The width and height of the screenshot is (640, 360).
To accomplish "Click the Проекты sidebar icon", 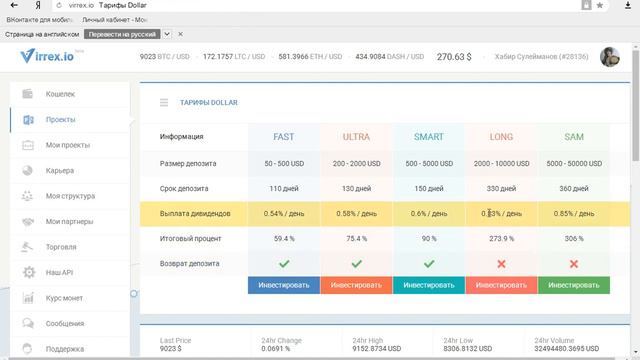I will pyautogui.click(x=28, y=120).
